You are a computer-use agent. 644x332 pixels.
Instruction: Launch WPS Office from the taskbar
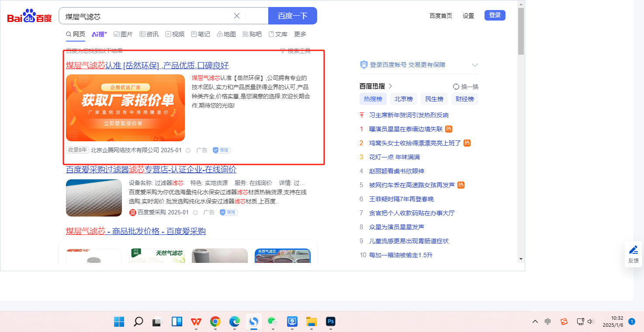pyautogui.click(x=196, y=322)
